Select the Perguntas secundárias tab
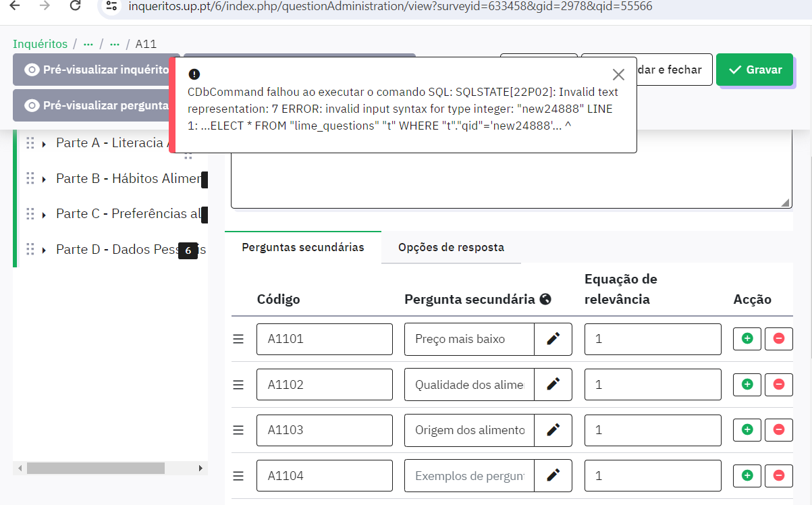The width and height of the screenshot is (812, 505). click(x=303, y=247)
